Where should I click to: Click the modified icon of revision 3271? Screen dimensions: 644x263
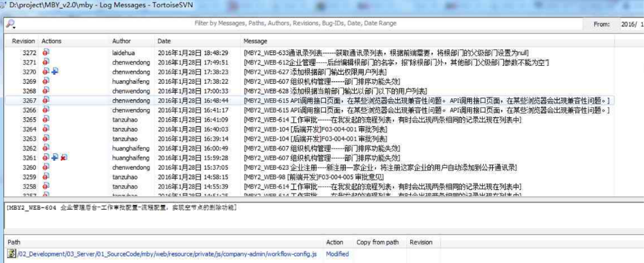tap(46, 62)
